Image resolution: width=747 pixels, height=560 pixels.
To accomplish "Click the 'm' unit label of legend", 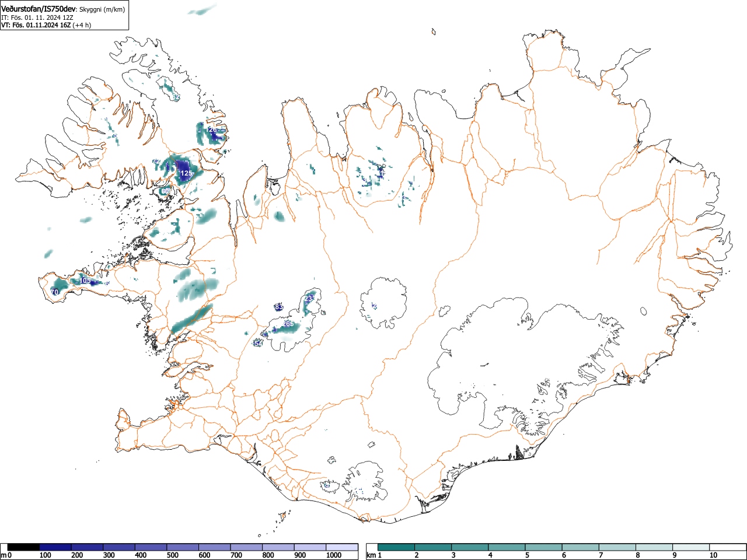I will [4, 556].
